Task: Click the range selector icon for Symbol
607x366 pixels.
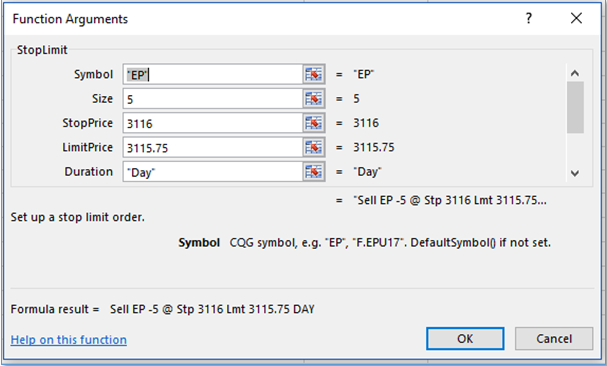Action: click(x=314, y=74)
